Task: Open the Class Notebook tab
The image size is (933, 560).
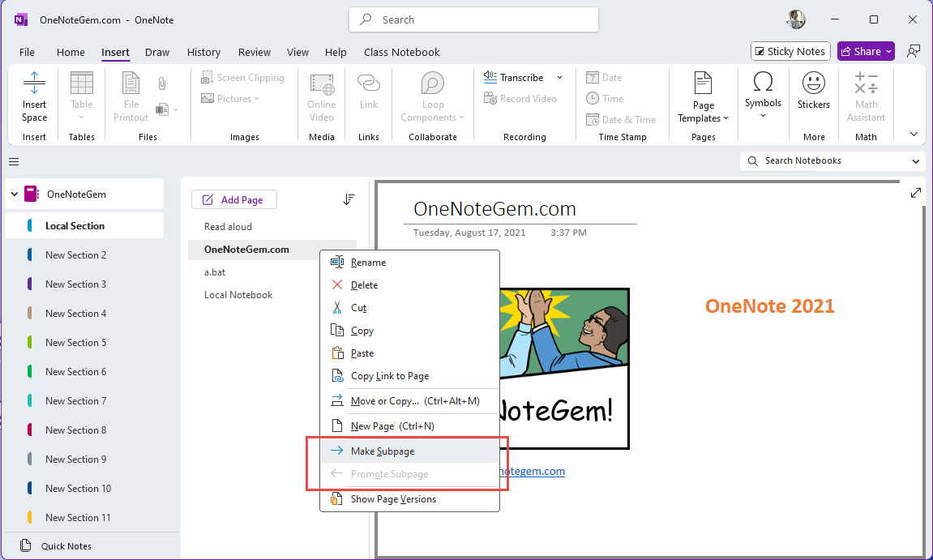Action: 401,53
